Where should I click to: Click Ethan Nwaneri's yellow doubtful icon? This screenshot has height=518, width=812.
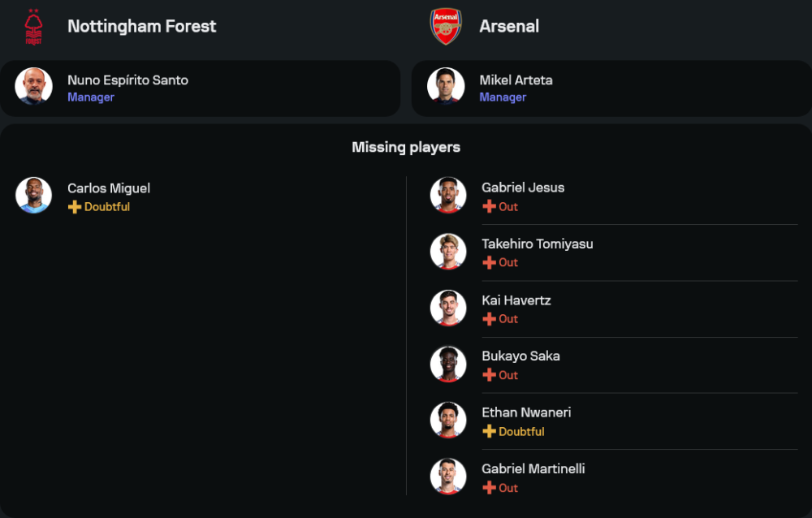pyautogui.click(x=489, y=432)
